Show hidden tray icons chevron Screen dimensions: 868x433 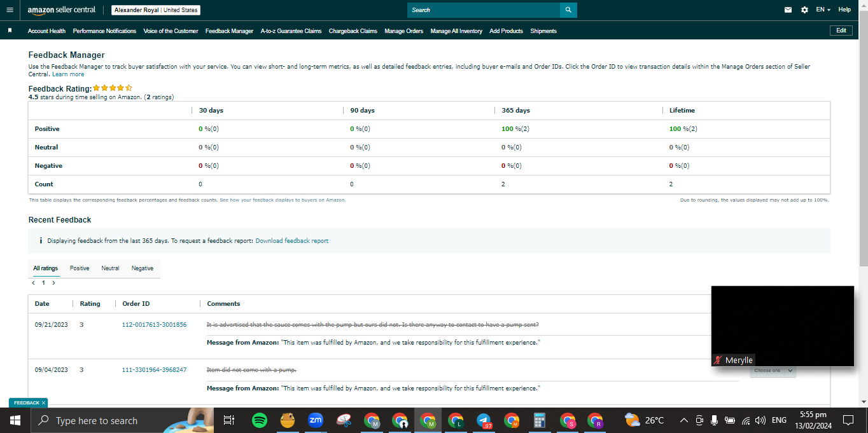coord(684,420)
